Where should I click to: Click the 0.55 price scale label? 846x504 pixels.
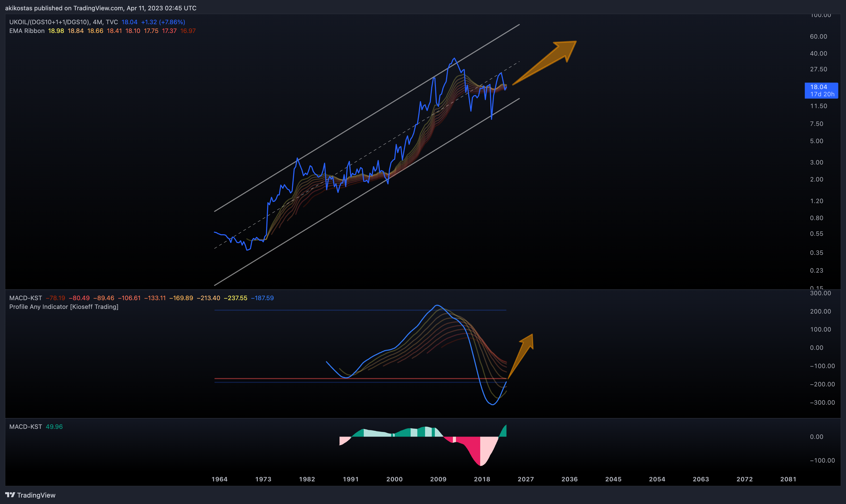coord(816,234)
